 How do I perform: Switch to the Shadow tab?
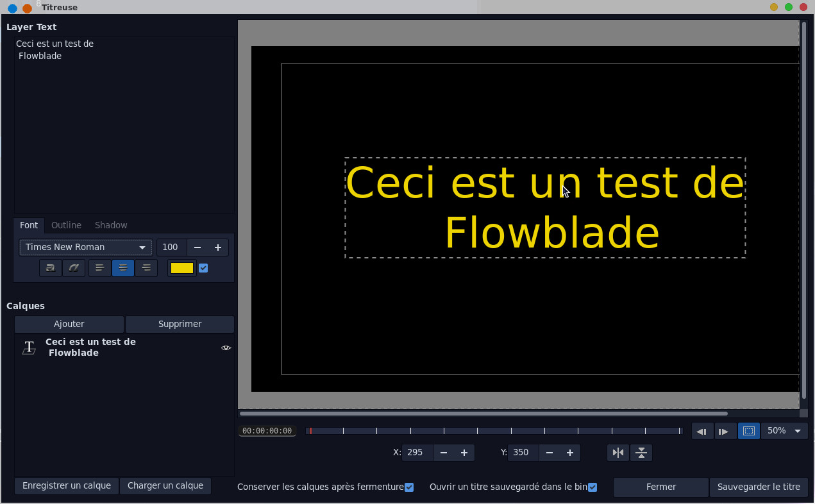pos(111,225)
